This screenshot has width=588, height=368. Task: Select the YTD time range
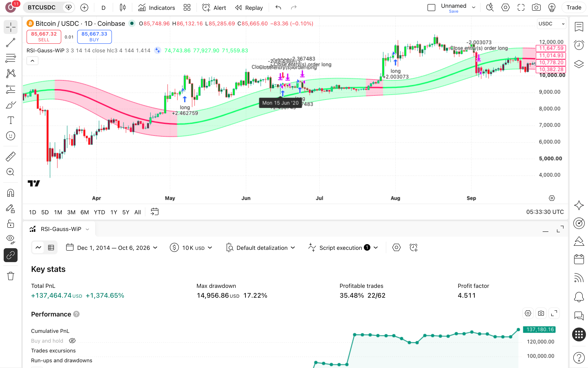click(99, 212)
